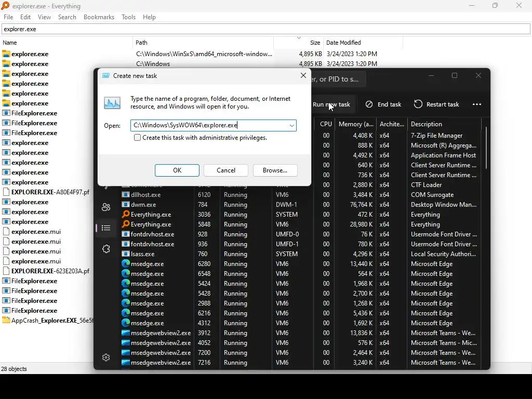
Task: Click the End task button label
Action: (x=389, y=104)
